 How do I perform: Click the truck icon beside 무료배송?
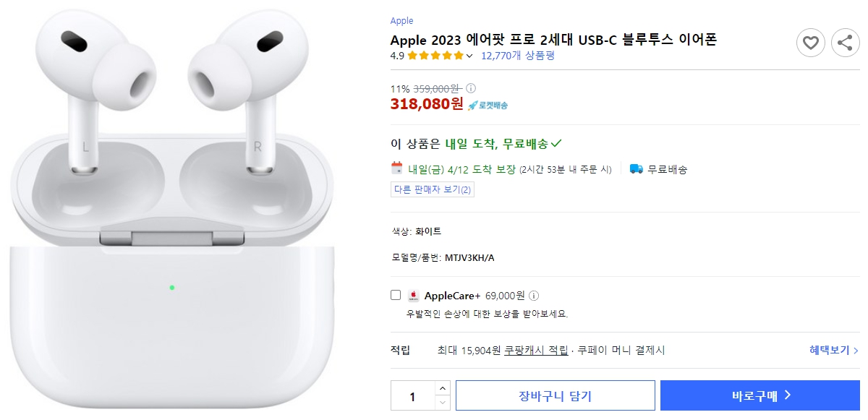click(x=637, y=168)
